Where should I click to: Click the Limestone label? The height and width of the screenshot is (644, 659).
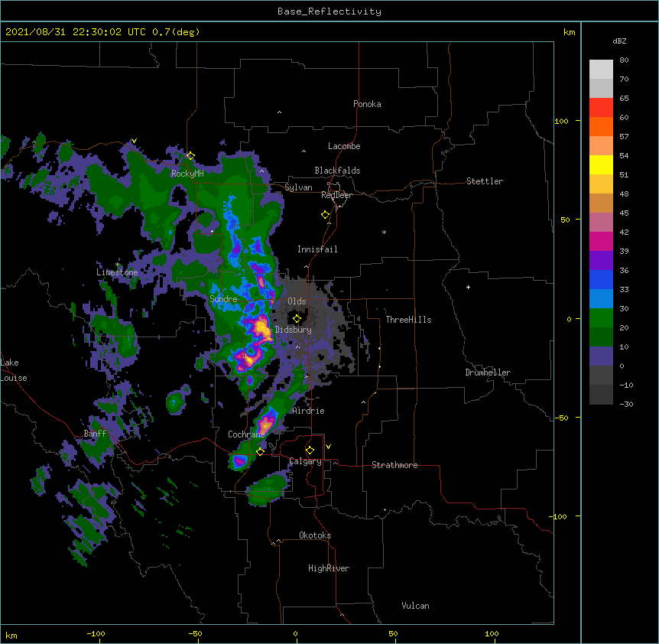point(117,272)
